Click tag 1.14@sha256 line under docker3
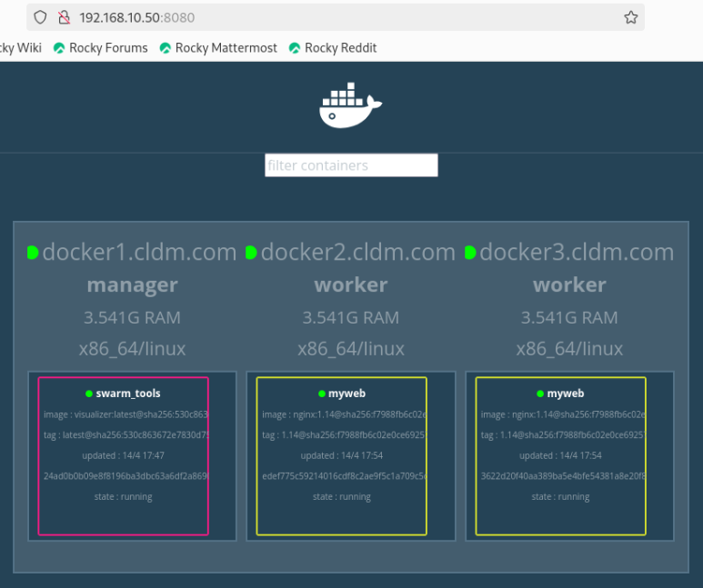 (563, 434)
